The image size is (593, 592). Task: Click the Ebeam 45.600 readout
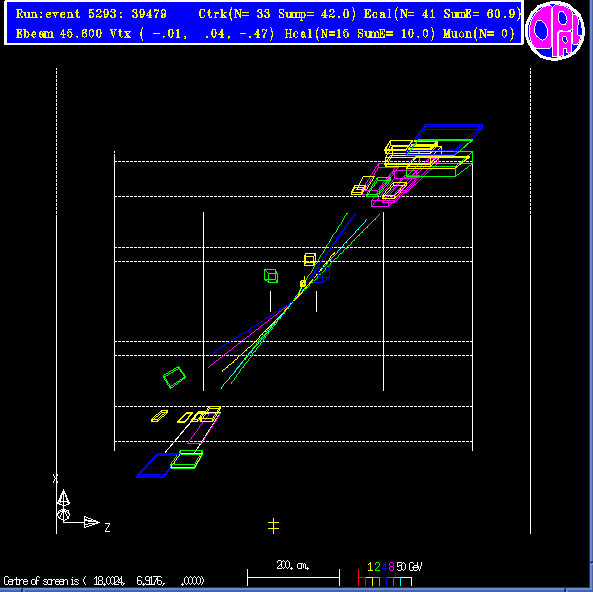(59, 34)
